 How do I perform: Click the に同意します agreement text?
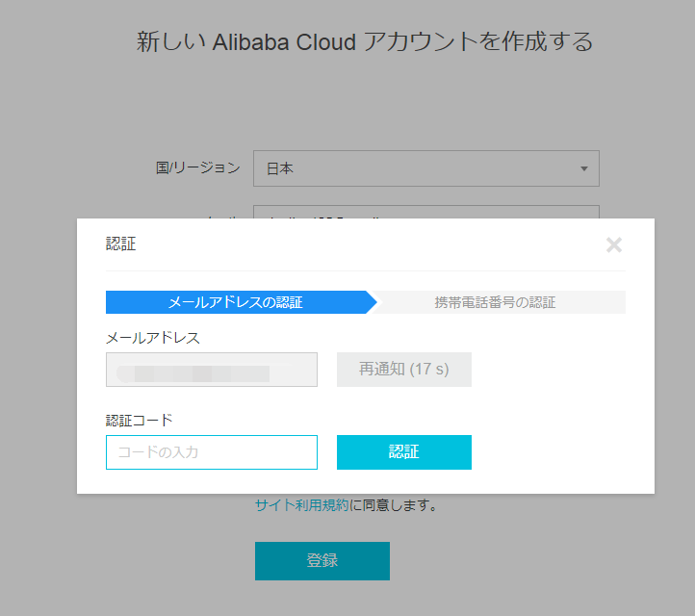point(394,505)
